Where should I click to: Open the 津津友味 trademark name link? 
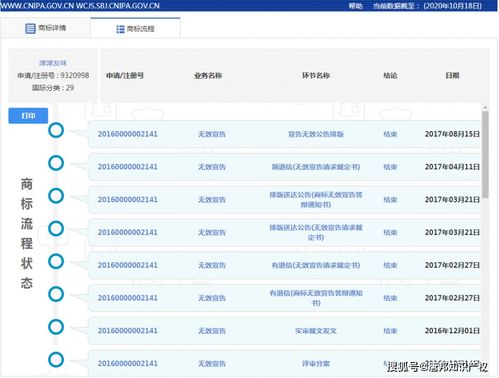click(x=53, y=63)
